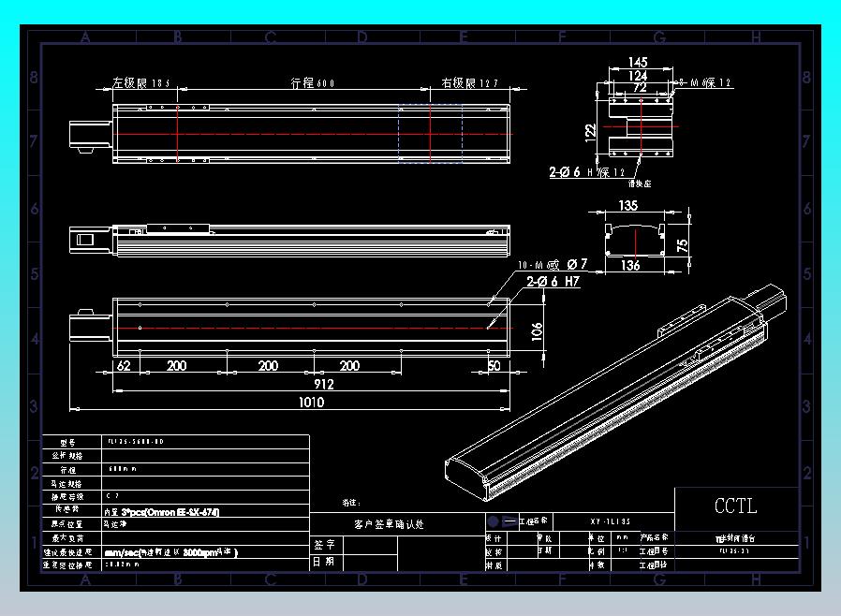
Task: Click the 产品名称 label in the title block
Action: click(x=654, y=536)
